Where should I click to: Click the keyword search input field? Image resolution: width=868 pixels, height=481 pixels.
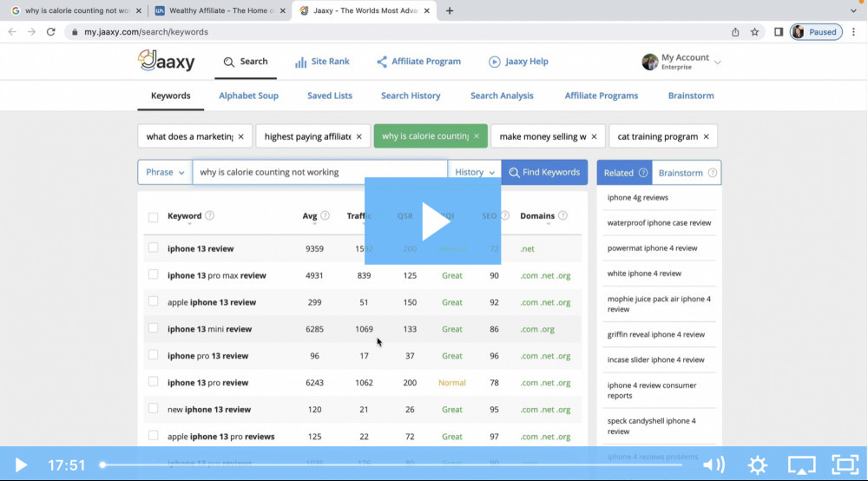(x=320, y=172)
